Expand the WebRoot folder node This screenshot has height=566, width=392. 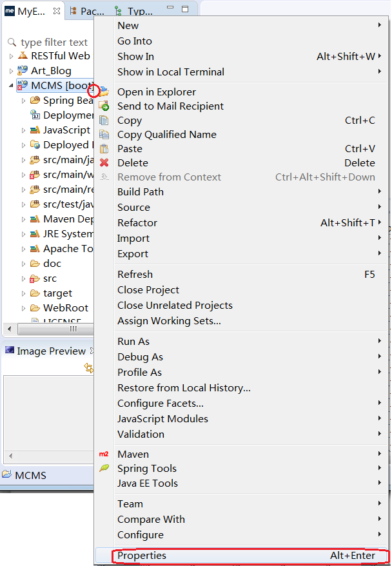23,308
